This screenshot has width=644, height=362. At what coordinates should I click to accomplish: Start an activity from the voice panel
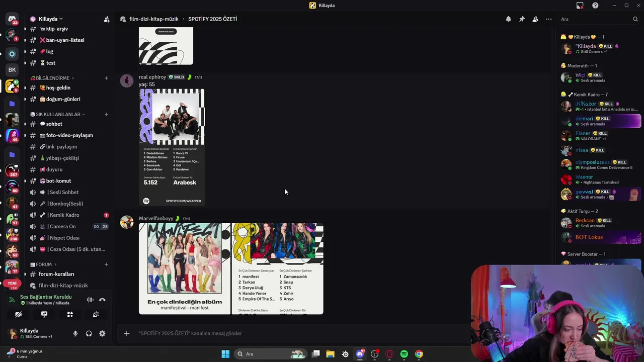click(x=70, y=314)
